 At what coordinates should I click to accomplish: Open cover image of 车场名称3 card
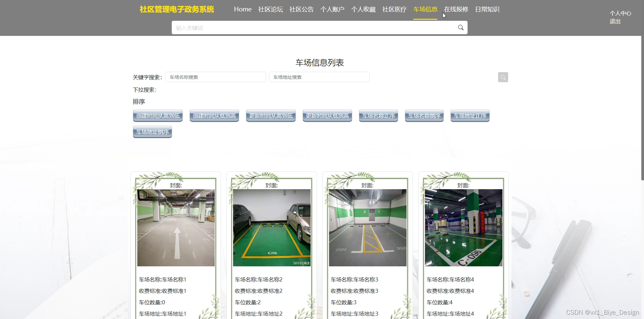368,228
